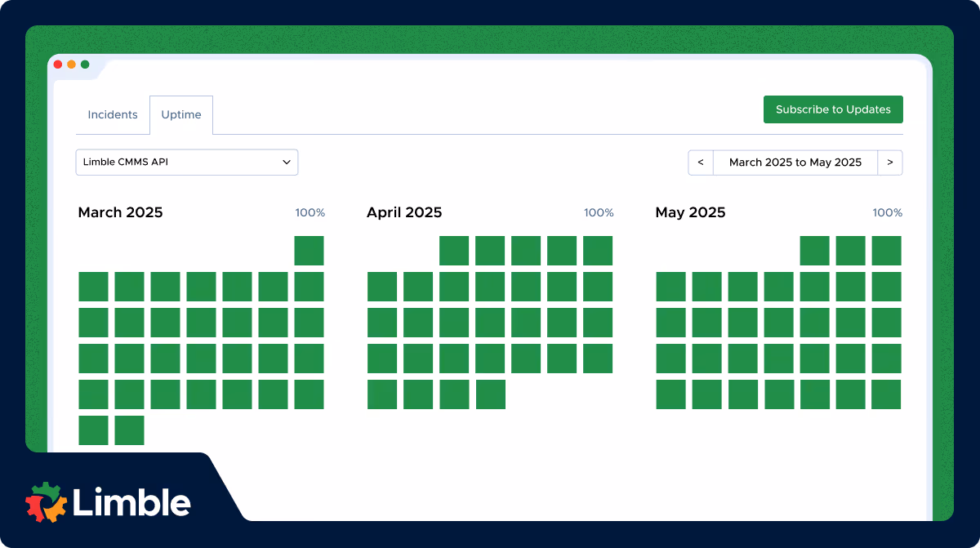Click the April 2025 heading
This screenshot has height=548, width=980.
point(404,212)
